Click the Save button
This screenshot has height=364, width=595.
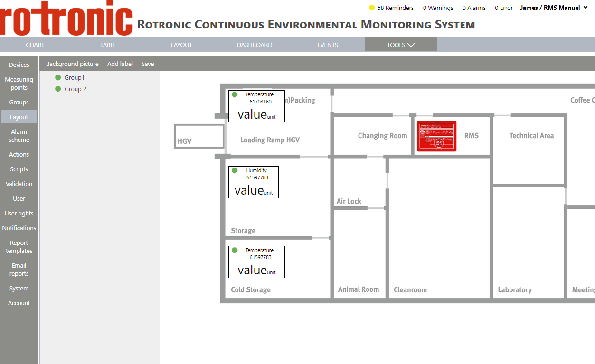pos(148,64)
